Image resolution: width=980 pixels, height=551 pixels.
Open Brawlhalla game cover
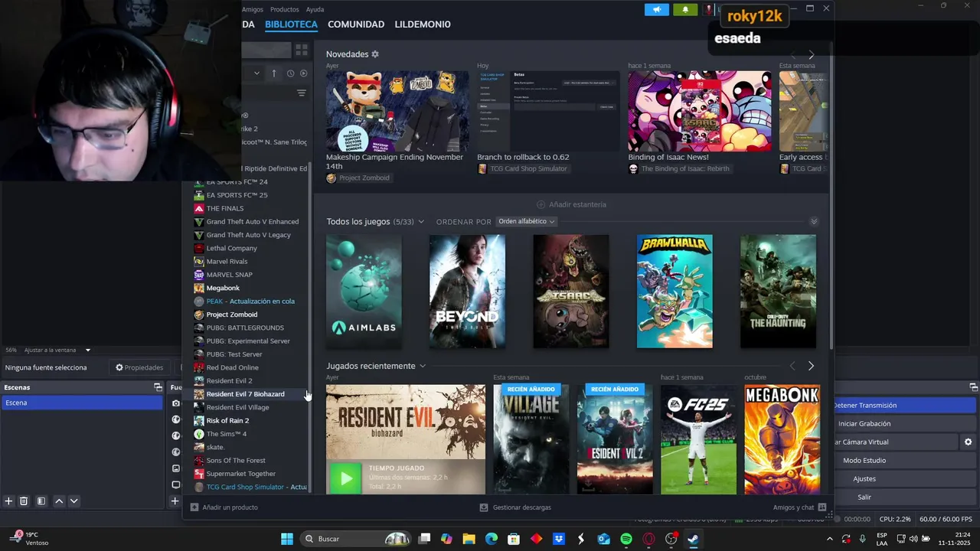pyautogui.click(x=675, y=292)
